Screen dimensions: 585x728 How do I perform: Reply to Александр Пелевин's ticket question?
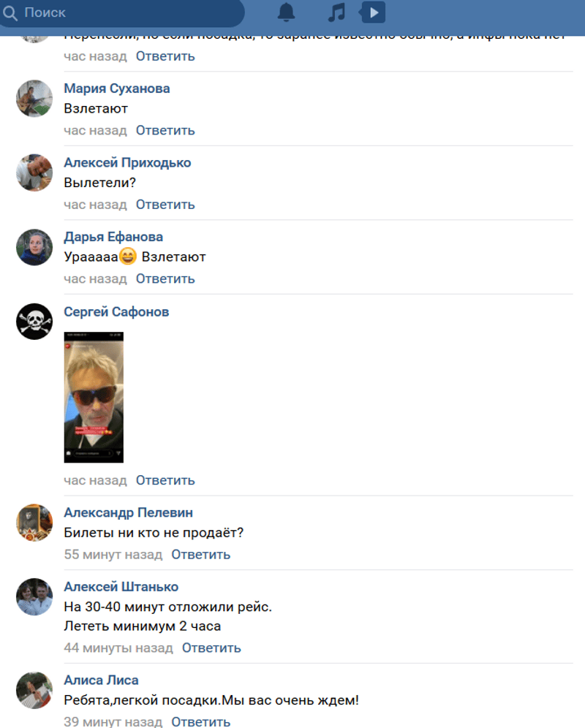(201, 554)
